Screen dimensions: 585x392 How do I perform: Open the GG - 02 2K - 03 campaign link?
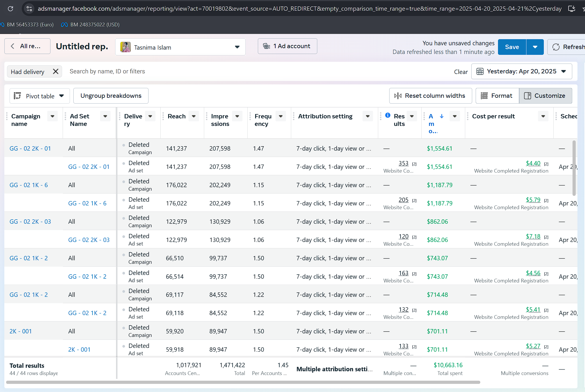[x=30, y=222]
